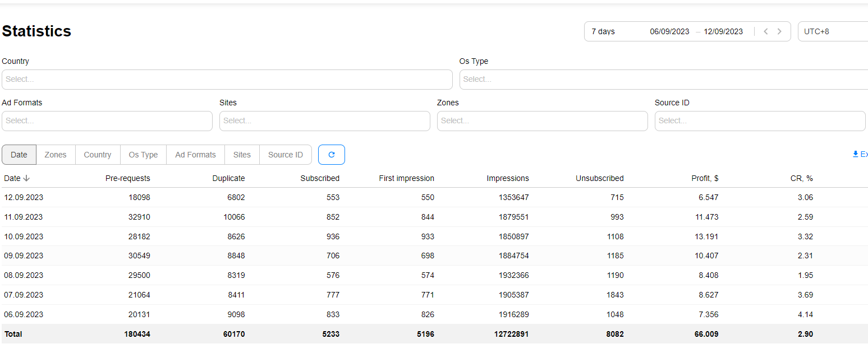Click the 12.09.2023 date row
The height and width of the screenshot is (353, 868).
point(24,197)
